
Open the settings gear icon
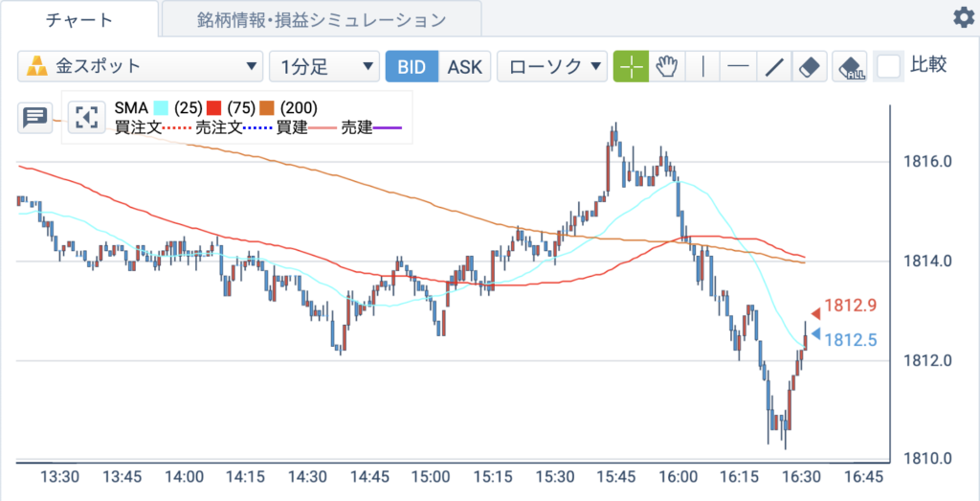964,18
